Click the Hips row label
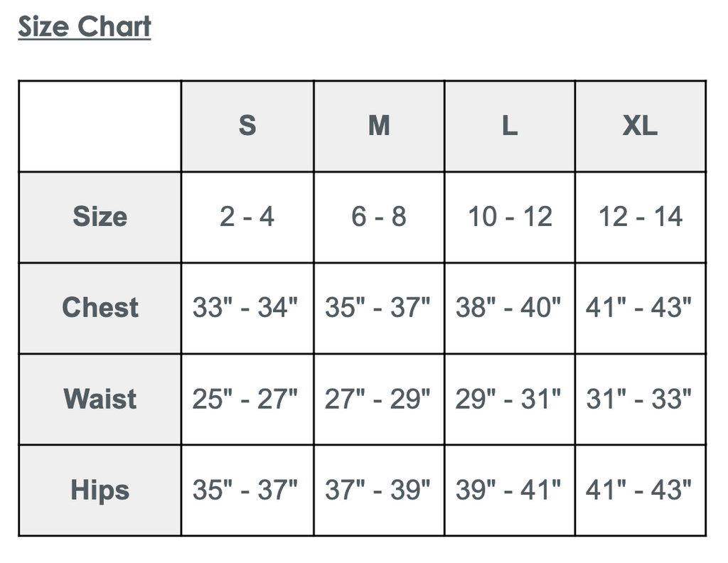This screenshot has height=563, width=728. [100, 490]
